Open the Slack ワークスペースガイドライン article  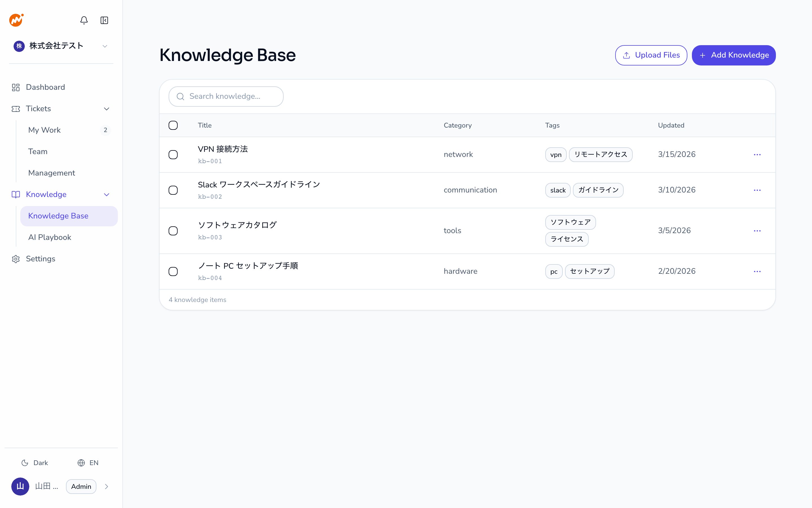259,185
